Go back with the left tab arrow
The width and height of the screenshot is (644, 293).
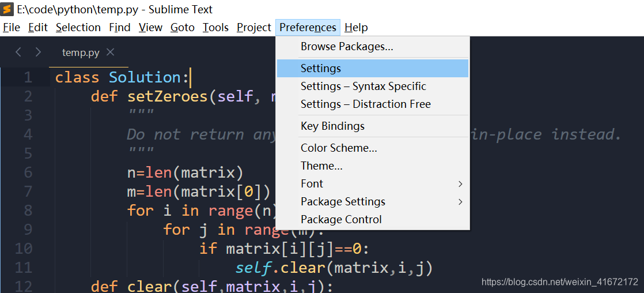coord(18,52)
